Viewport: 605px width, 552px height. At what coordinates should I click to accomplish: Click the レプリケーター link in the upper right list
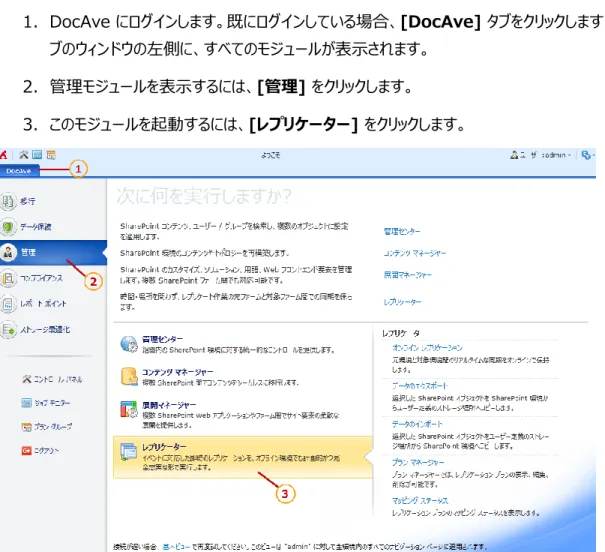(402, 302)
